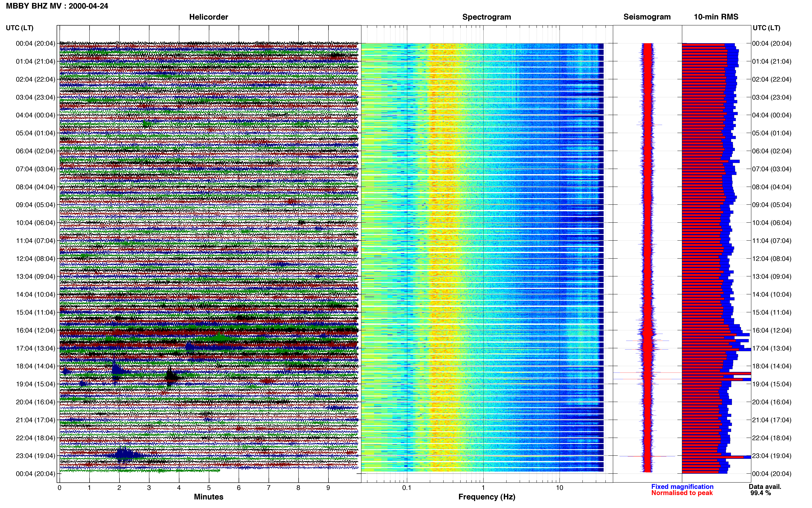The height and width of the screenshot is (508, 812).
Task: Click helicorder minute tick label '0'
Action: 59,487
